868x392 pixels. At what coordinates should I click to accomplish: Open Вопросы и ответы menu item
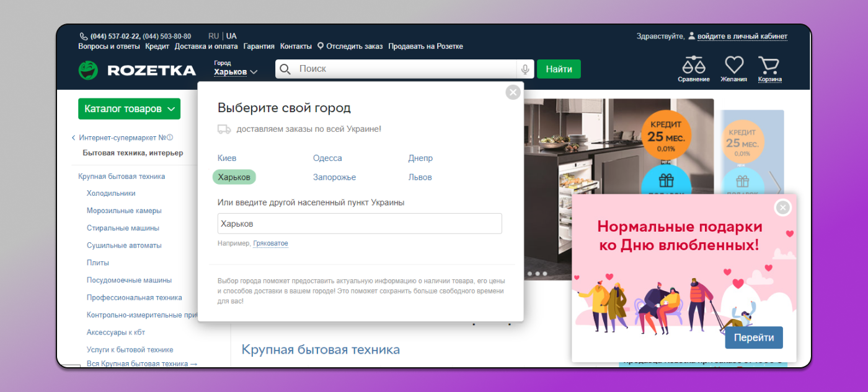(109, 46)
